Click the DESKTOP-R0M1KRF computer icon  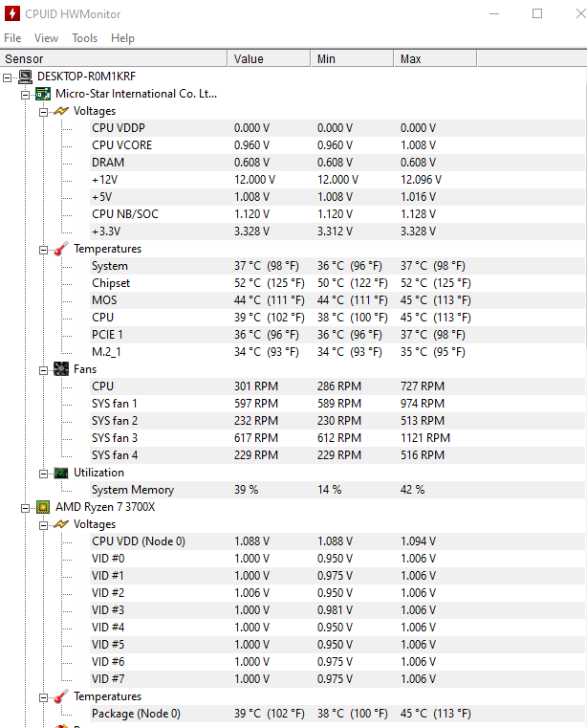click(26, 77)
